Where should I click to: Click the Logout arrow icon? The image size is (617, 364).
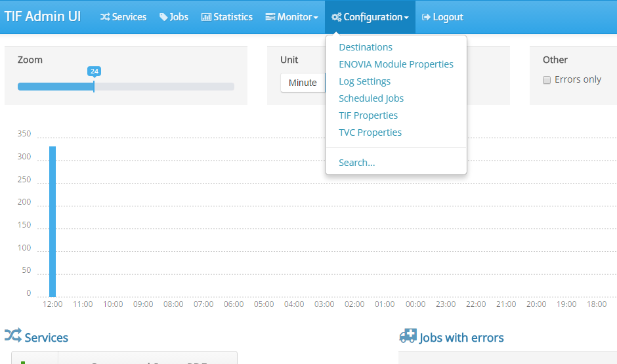[x=426, y=17]
